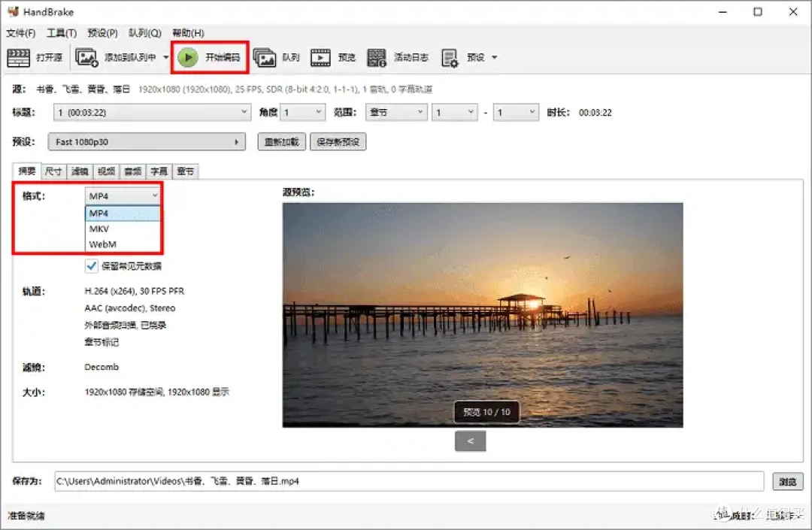
Task: Switch to the Video tab
Action: [x=106, y=171]
